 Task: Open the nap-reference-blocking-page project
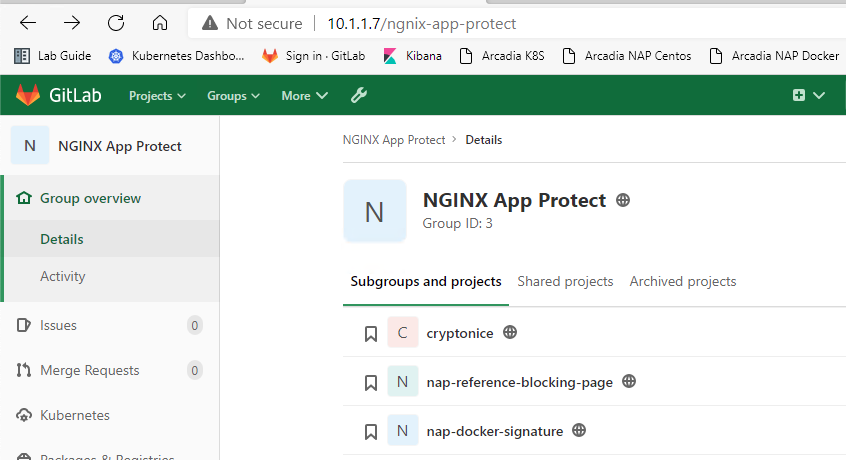[520, 382]
